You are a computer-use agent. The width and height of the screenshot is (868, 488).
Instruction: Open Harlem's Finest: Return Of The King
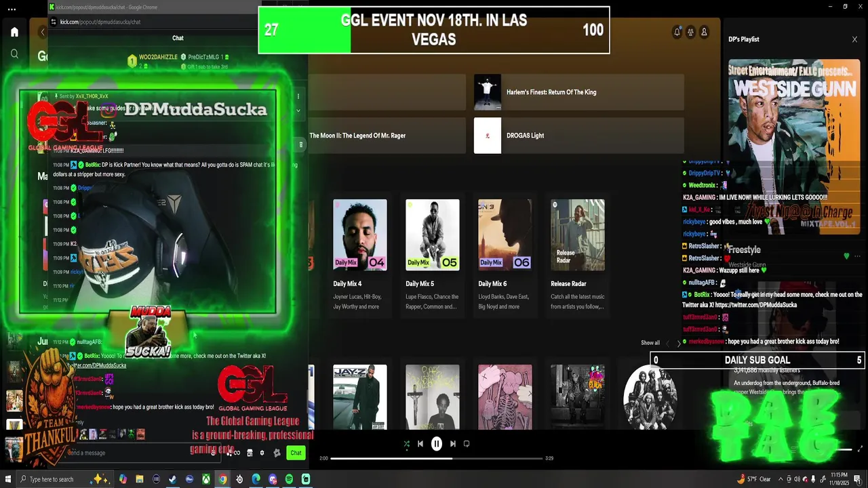pos(578,92)
